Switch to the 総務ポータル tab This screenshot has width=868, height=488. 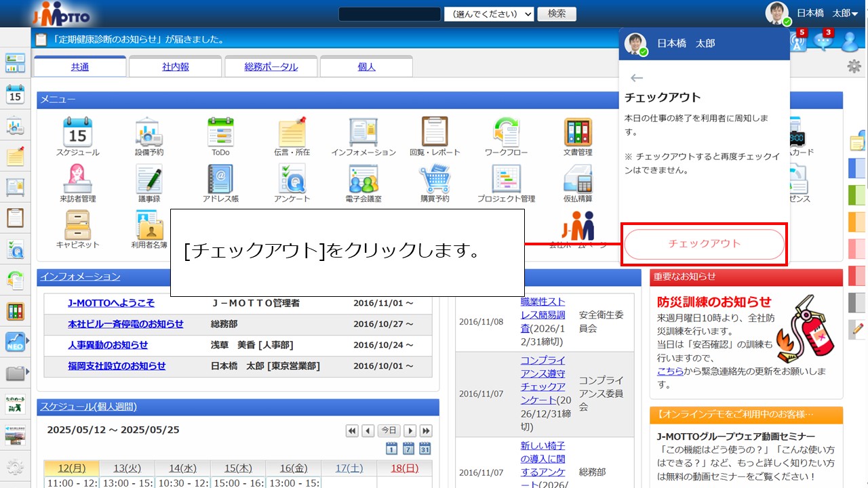tap(271, 67)
